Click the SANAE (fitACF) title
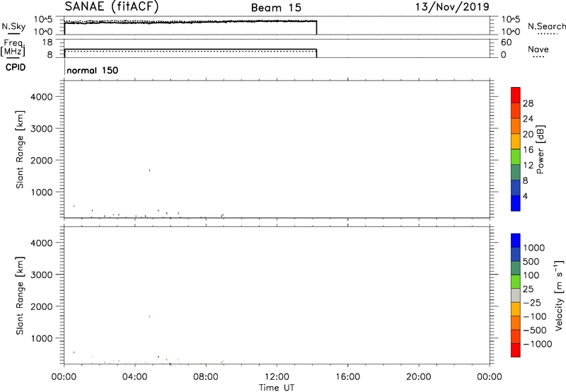The height and width of the screenshot is (392, 566). pos(112,7)
